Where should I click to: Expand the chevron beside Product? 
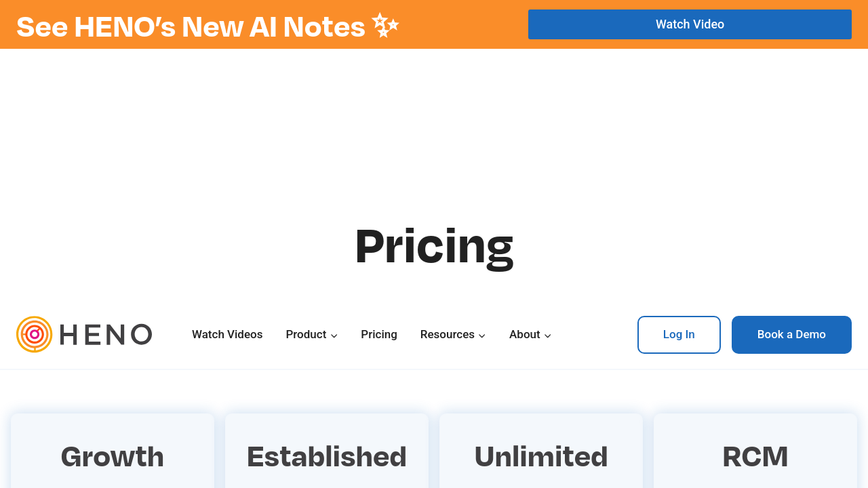pyautogui.click(x=334, y=335)
